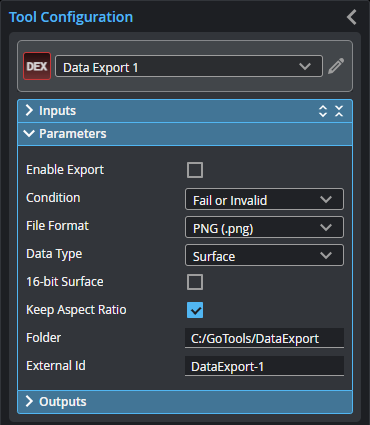
Task: Click the Data Type label
Action: pyautogui.click(x=54, y=254)
